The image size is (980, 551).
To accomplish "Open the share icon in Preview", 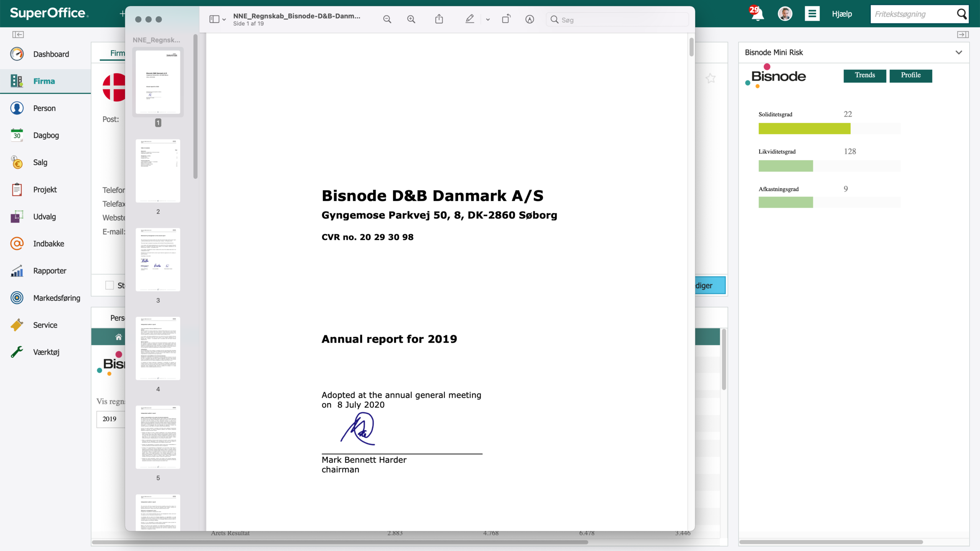I will tap(439, 19).
